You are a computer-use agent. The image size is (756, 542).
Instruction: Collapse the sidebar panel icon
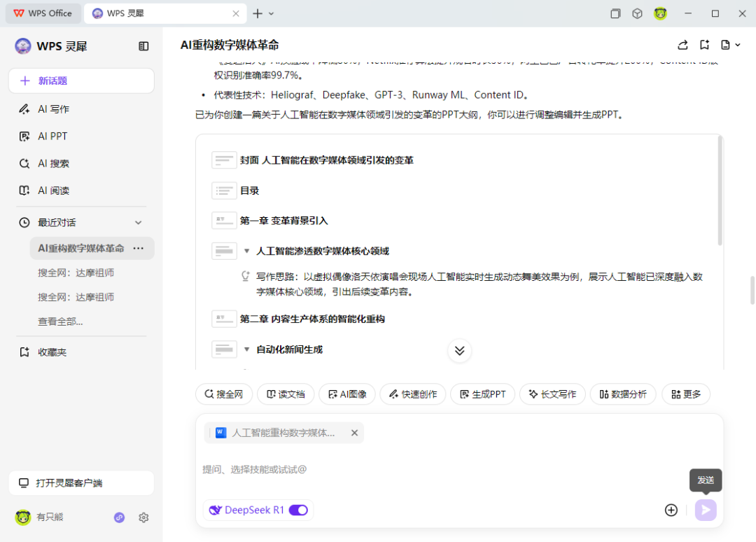tap(143, 46)
